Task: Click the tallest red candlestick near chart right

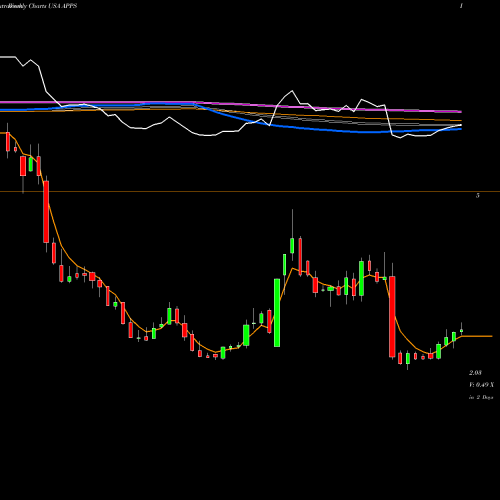Action: point(392,317)
